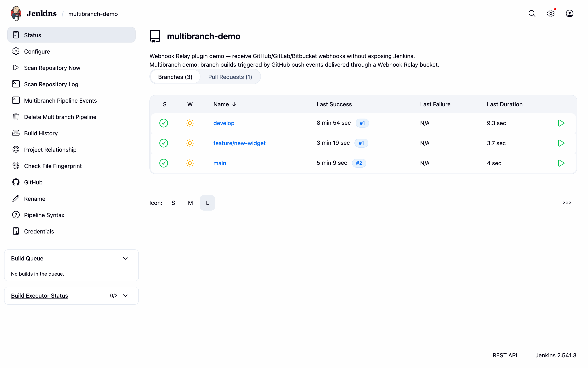The height and width of the screenshot is (368, 588).
Task: Open main build #2 badge
Action: [359, 163]
